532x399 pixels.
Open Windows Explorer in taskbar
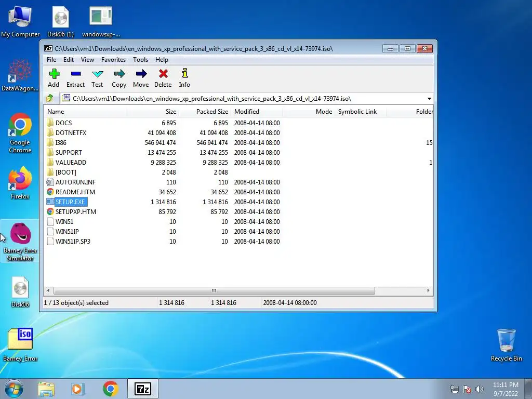pyautogui.click(x=46, y=389)
